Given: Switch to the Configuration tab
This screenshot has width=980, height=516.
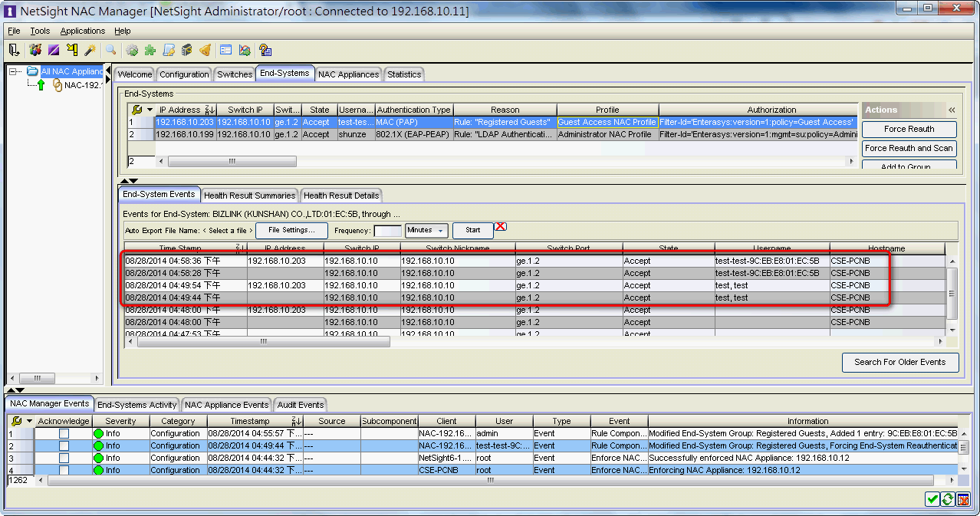Looking at the screenshot, I should pos(184,74).
